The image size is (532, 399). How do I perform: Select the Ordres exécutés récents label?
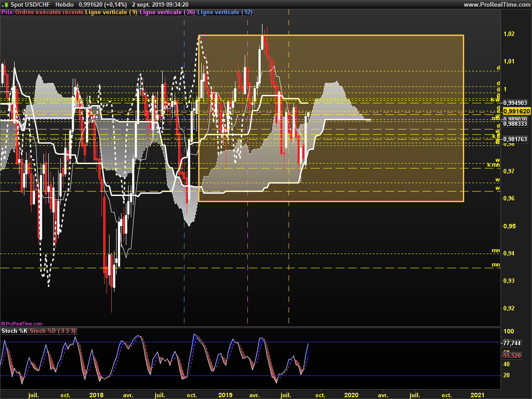coord(49,12)
